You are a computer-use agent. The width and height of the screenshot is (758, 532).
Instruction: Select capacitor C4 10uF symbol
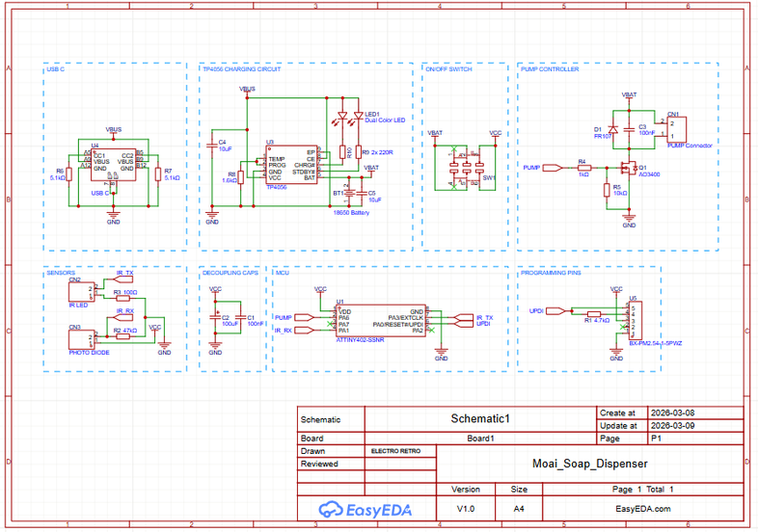(212, 145)
